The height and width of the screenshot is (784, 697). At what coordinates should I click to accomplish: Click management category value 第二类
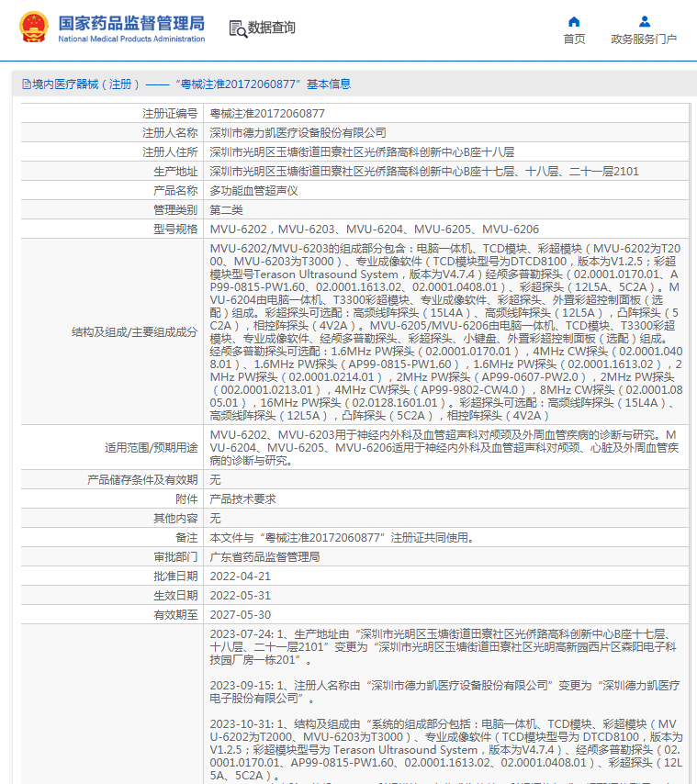(x=227, y=210)
